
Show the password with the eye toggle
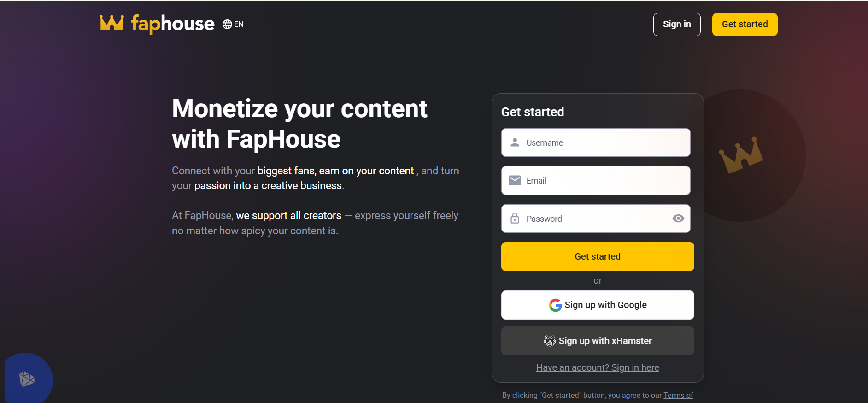pyautogui.click(x=678, y=219)
